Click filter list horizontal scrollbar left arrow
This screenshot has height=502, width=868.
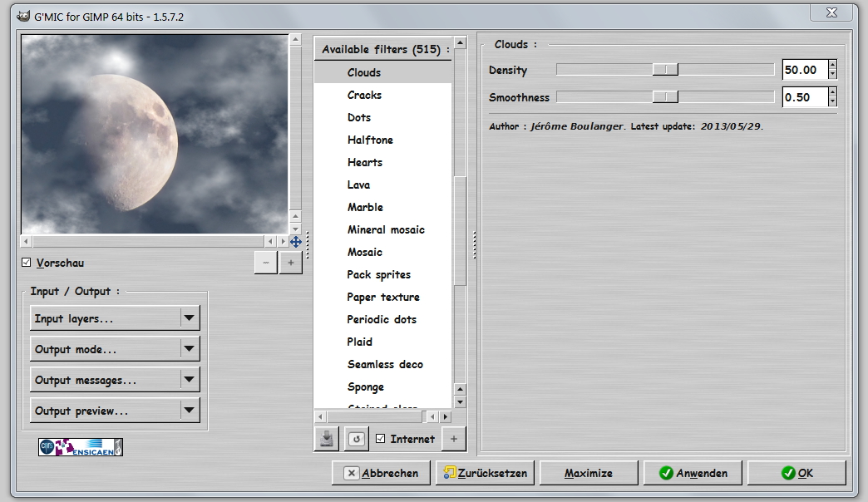(321, 416)
